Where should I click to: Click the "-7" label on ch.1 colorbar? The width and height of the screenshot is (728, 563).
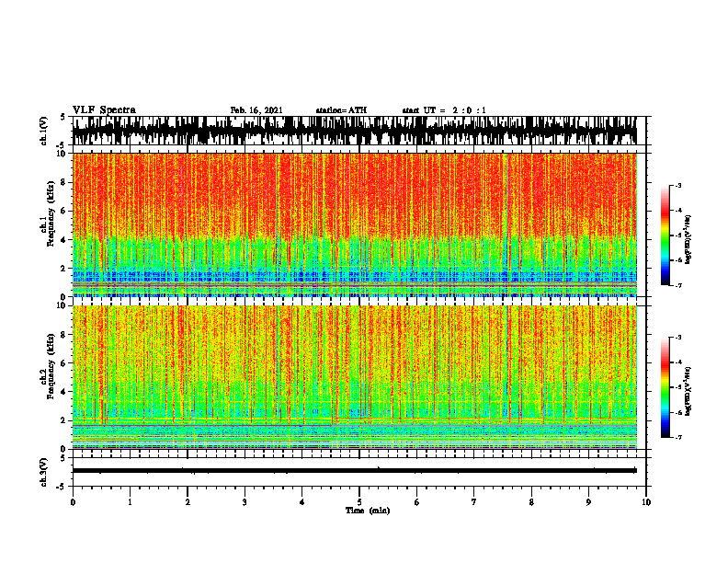click(x=678, y=285)
